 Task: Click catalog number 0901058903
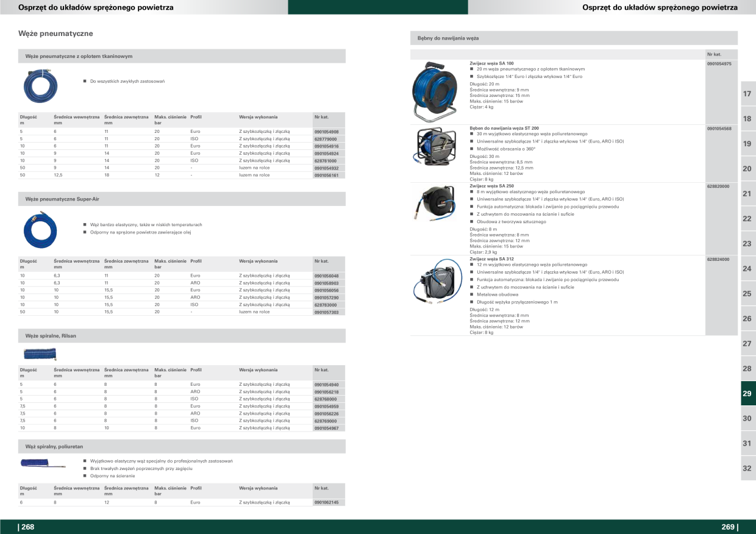326,283
